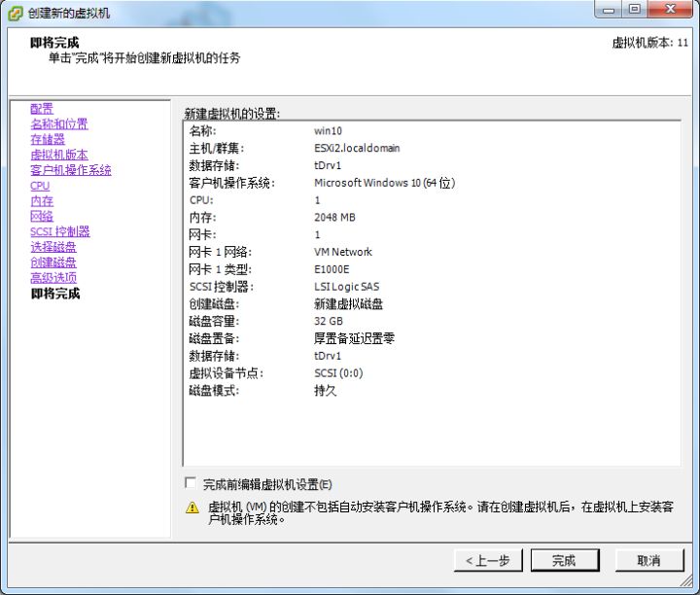Click the vSphere icon in title bar

coord(16,13)
